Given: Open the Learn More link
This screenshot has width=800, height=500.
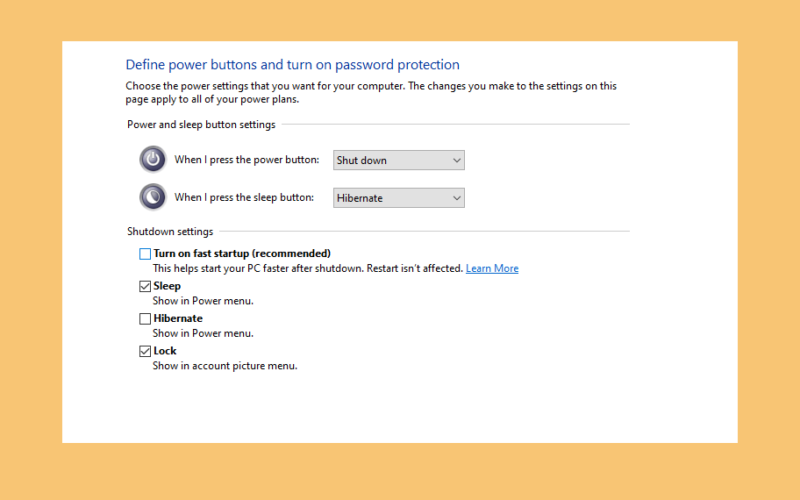Looking at the screenshot, I should coord(492,268).
